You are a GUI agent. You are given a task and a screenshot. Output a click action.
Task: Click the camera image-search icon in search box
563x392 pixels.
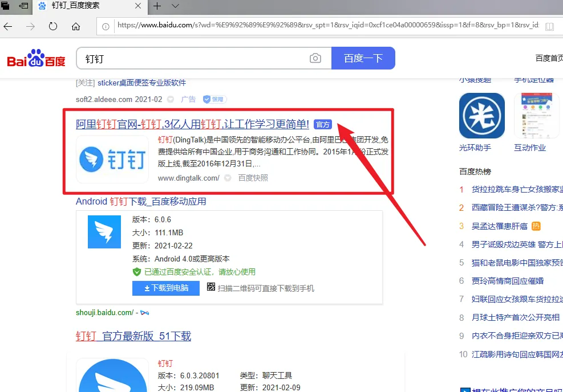point(315,59)
